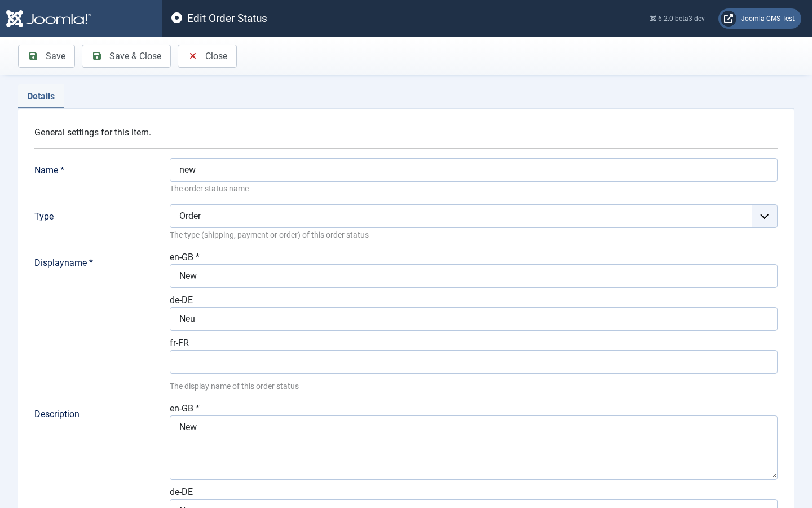The image size is (812, 508).
Task: Click the Save button
Action: (46, 56)
